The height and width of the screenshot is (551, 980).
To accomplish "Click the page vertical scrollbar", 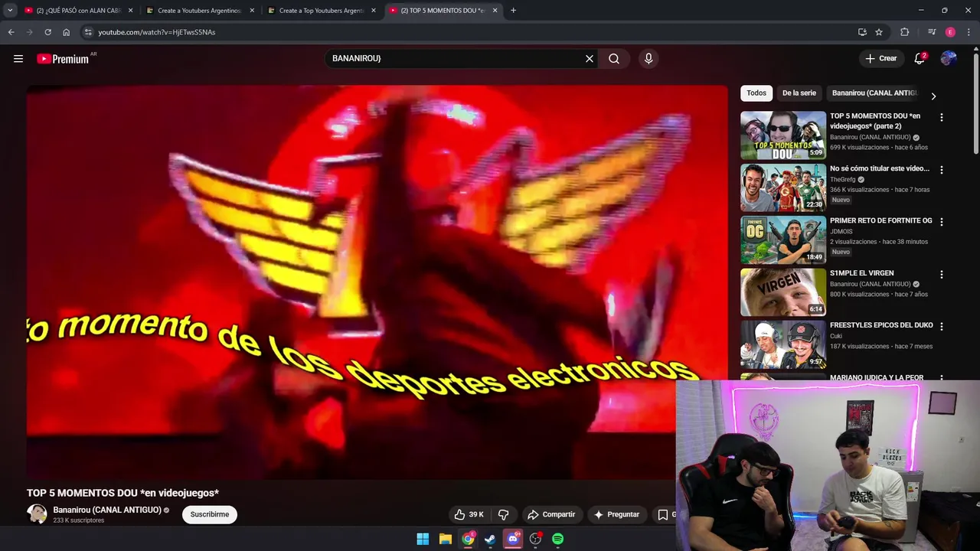I will click(x=975, y=103).
